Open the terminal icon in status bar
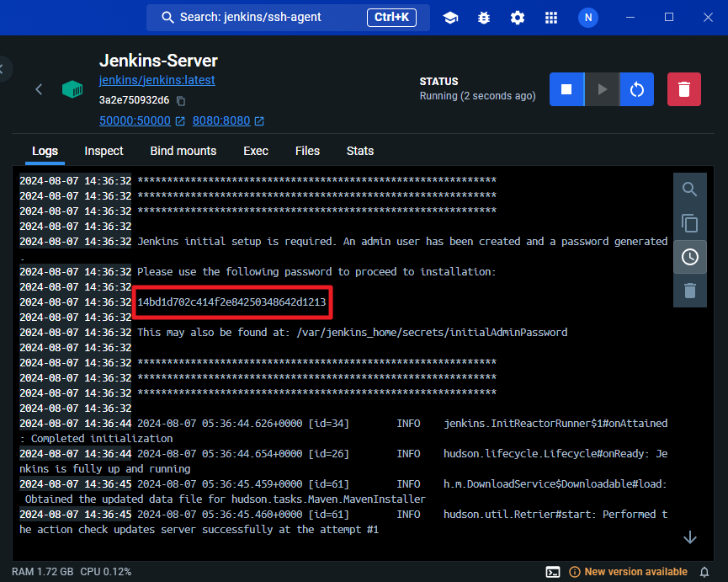The height and width of the screenshot is (582, 728). 552,572
